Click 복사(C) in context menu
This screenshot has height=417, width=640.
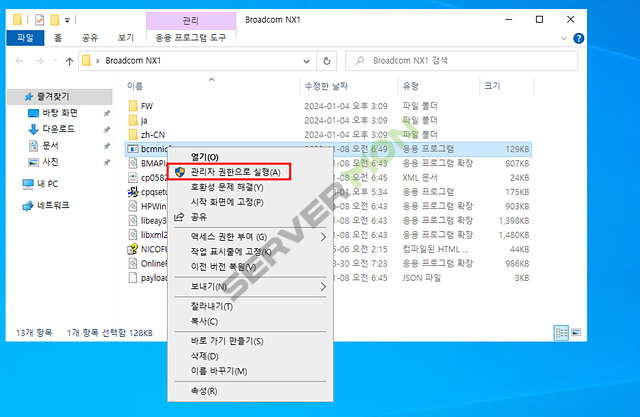pyautogui.click(x=204, y=322)
